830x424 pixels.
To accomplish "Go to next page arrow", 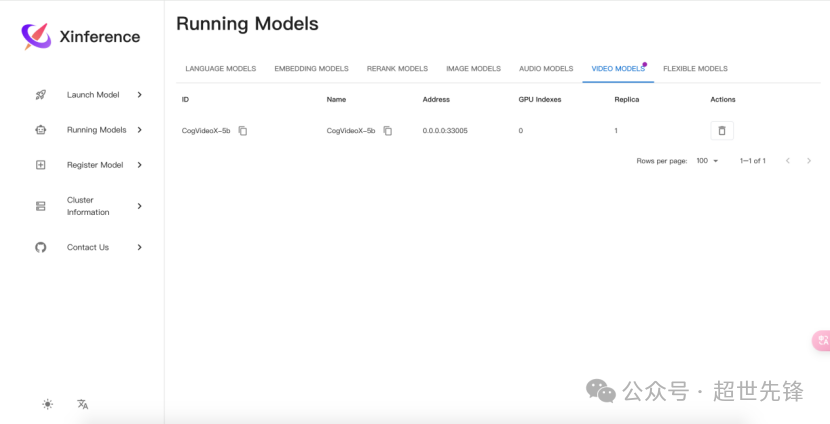I will [x=808, y=161].
